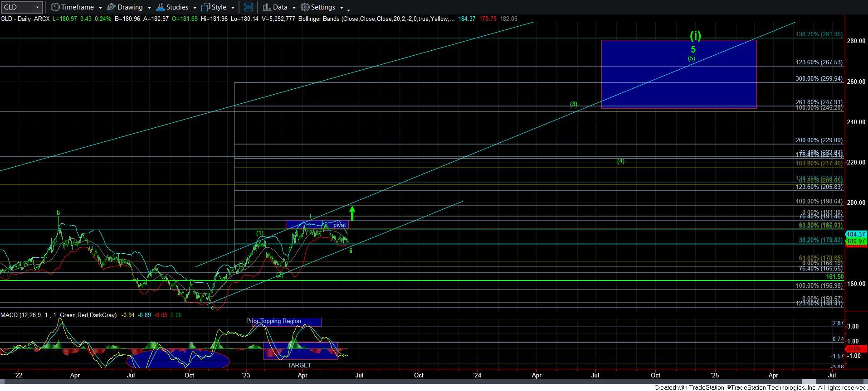This screenshot has height=391, width=868.
Task: Click the Settings gear icon
Action: [305, 7]
